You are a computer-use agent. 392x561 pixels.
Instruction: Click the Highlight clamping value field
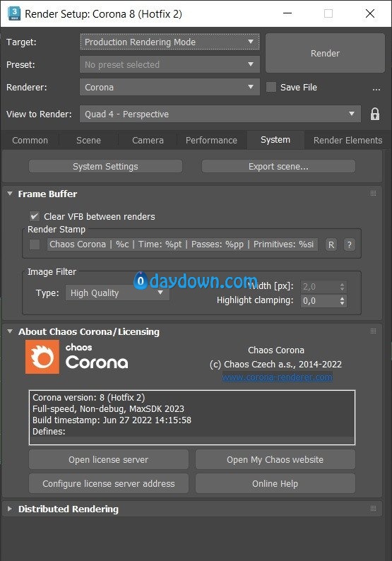319,300
